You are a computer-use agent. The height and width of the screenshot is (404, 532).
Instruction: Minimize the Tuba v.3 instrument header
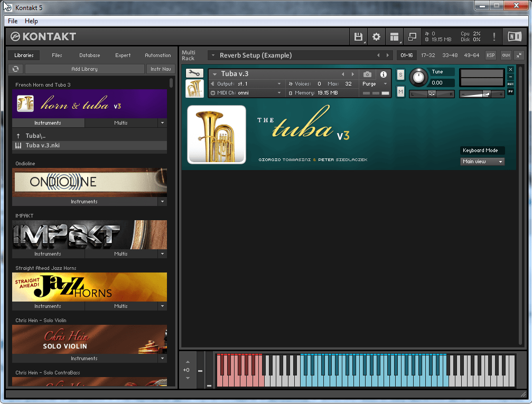tap(511, 77)
